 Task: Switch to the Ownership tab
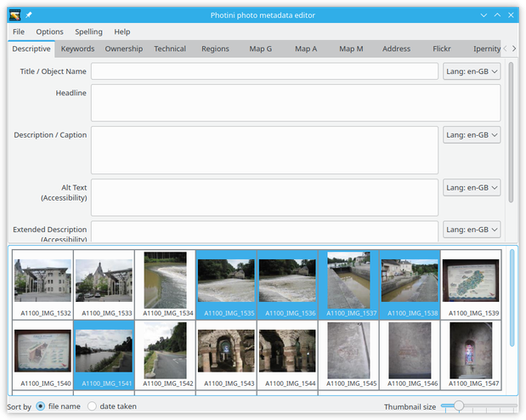pos(124,49)
